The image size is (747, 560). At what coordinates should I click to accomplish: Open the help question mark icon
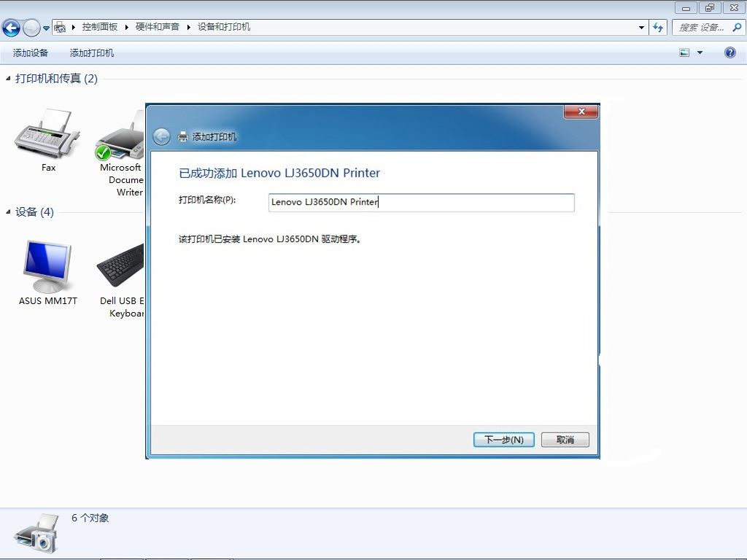729,52
